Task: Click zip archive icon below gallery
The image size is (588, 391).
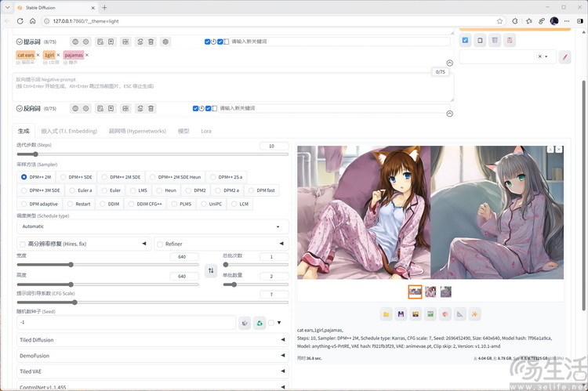Action: tap(416, 314)
